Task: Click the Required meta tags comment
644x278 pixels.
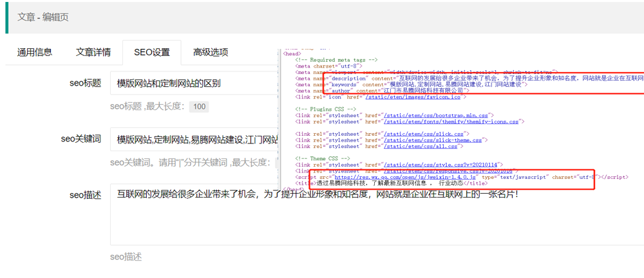Action: point(336,60)
